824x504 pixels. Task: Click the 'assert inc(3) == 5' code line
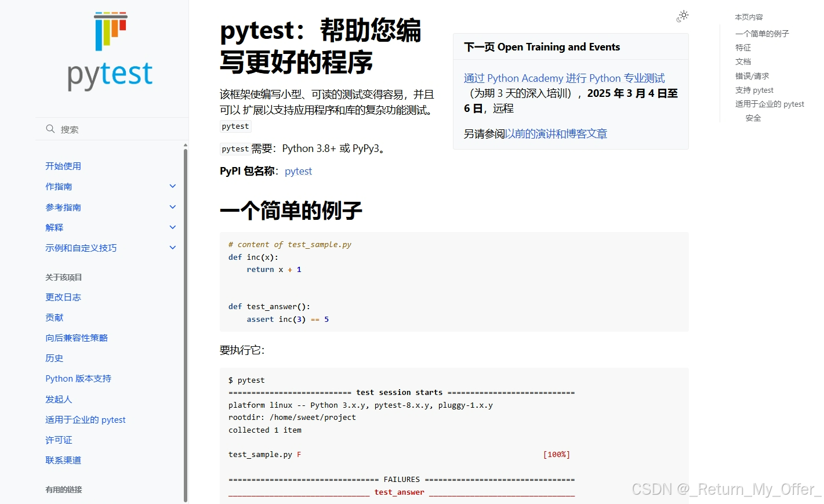click(288, 319)
